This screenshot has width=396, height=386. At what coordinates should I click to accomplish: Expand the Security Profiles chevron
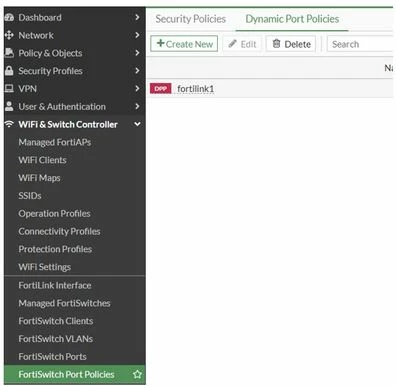(137, 70)
